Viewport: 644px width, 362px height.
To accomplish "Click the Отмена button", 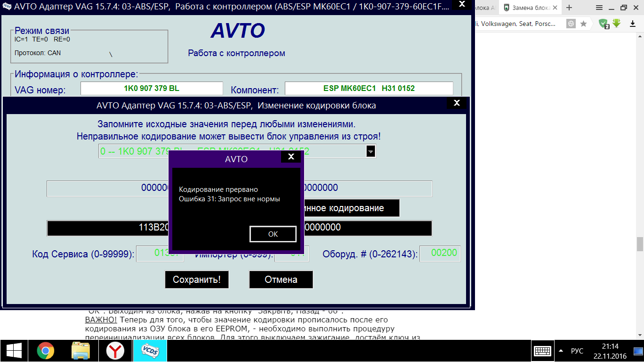I will pos(281,280).
